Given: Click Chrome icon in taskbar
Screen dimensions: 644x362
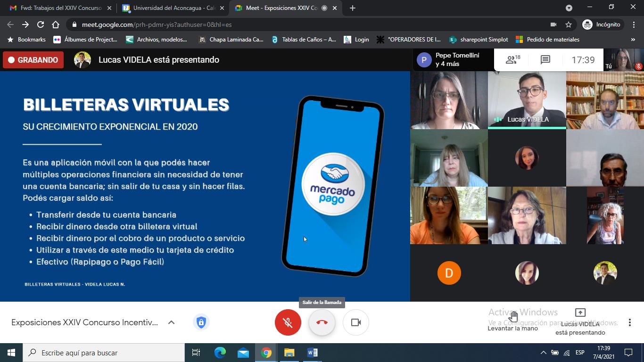Looking at the screenshot, I should pos(266,353).
